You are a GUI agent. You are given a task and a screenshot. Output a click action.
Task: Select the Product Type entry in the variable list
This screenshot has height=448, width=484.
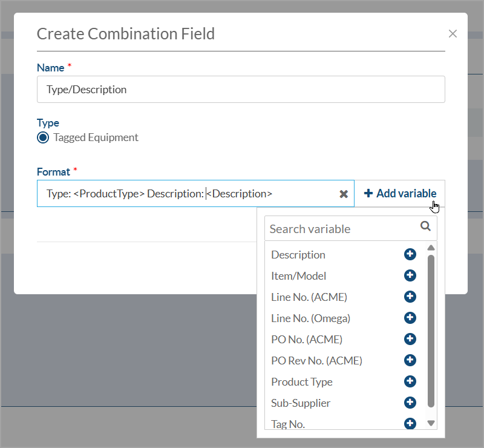(x=302, y=382)
